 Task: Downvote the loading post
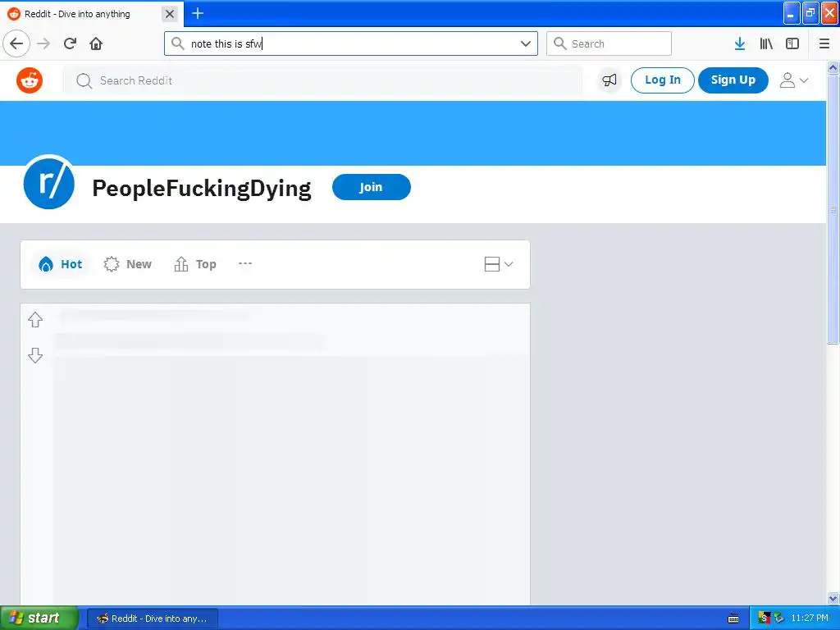[x=35, y=355]
